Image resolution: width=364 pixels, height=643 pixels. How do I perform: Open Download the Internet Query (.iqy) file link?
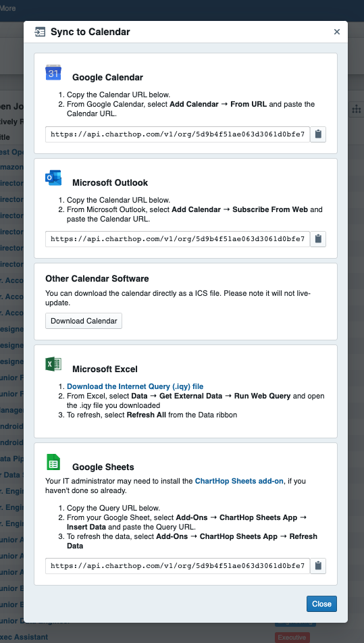point(135,386)
